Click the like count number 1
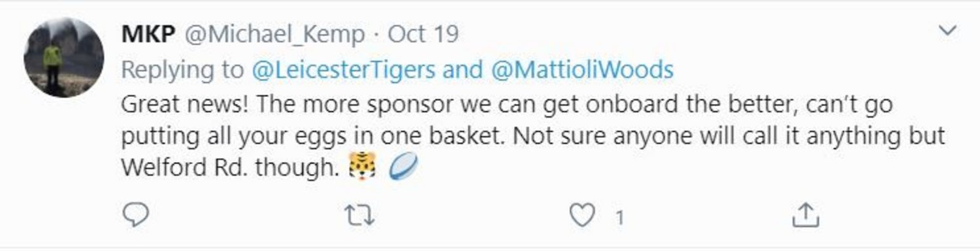 [619, 217]
